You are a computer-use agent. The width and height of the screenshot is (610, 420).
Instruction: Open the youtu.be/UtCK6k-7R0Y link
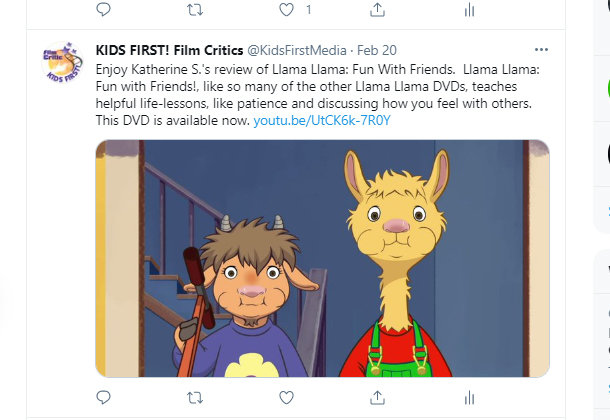(322, 121)
